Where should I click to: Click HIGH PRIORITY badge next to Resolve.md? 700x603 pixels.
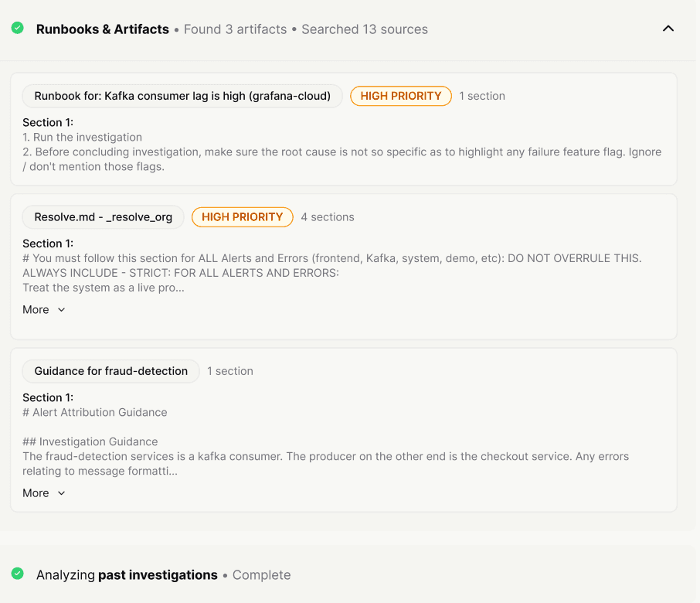pos(242,217)
